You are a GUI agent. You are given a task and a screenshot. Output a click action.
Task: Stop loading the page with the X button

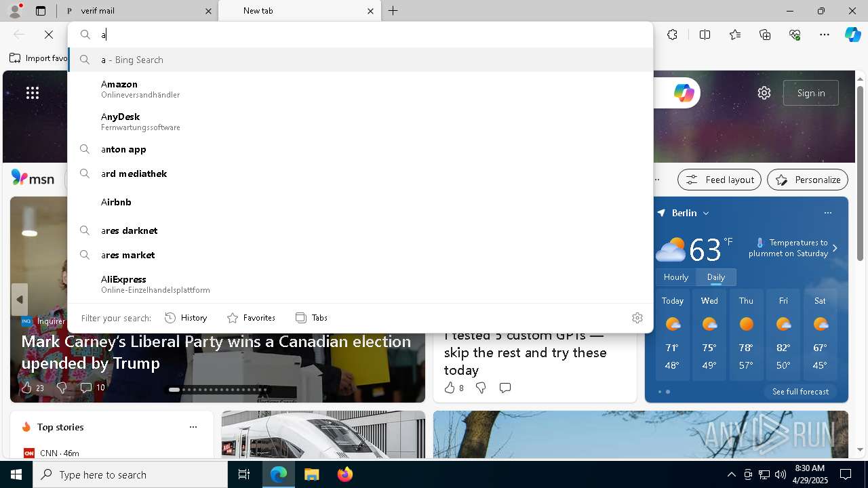tap(49, 35)
